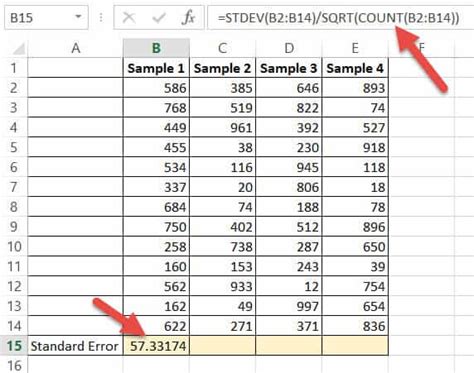Select row 2 header
This screenshot has width=474, height=373.
click(x=14, y=88)
